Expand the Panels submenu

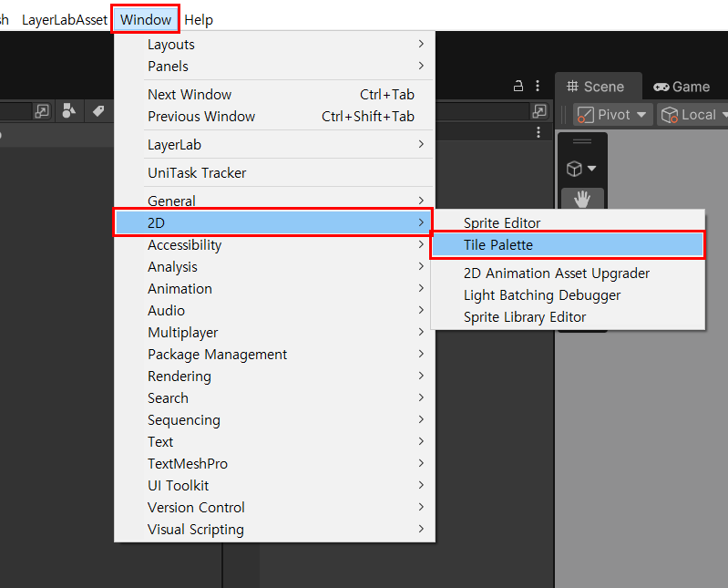(x=274, y=66)
